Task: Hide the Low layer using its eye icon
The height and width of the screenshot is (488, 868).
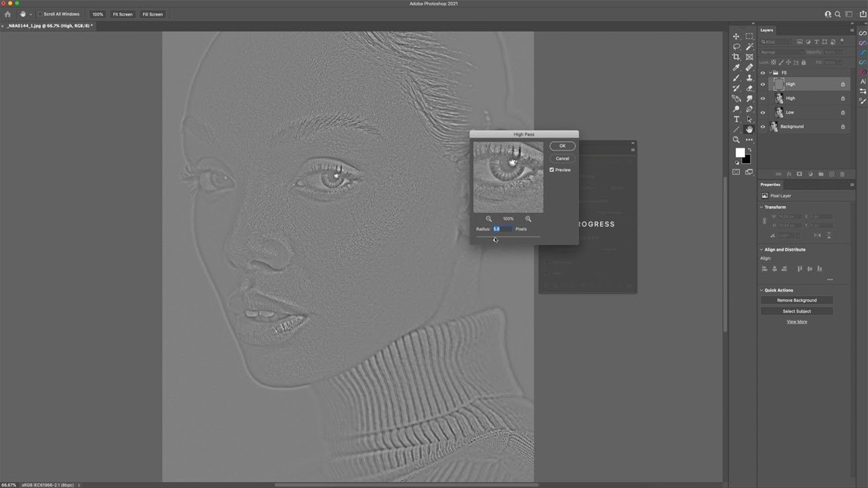Action: 763,113
